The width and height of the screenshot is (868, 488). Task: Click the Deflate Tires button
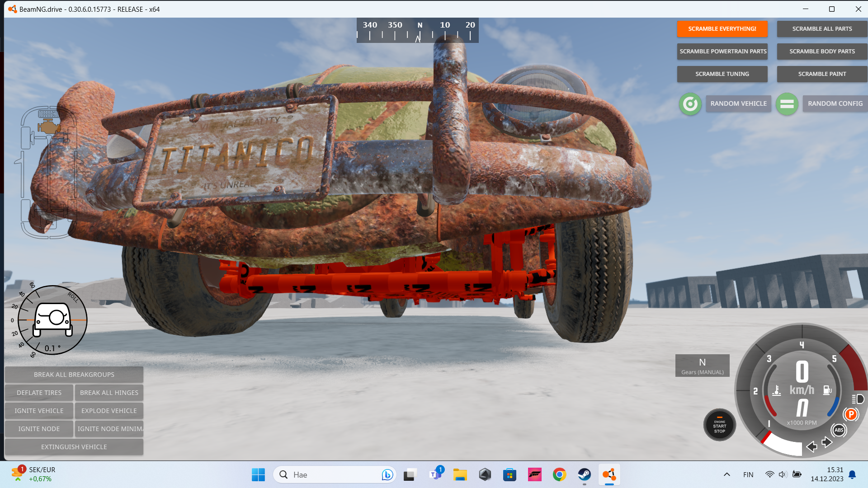click(39, 393)
